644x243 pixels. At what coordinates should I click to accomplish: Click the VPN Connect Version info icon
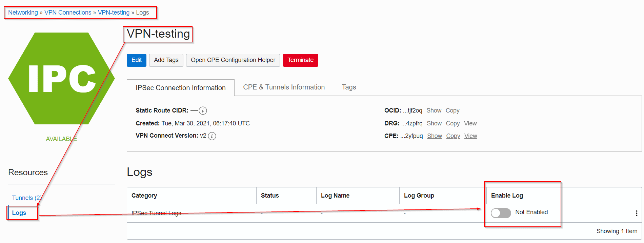212,136
